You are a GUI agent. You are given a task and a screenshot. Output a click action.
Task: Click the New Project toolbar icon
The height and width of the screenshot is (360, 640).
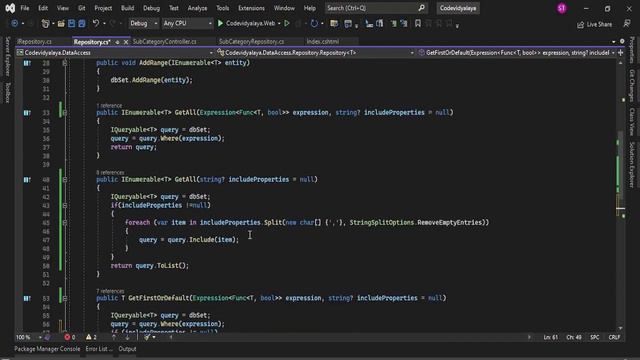point(45,24)
